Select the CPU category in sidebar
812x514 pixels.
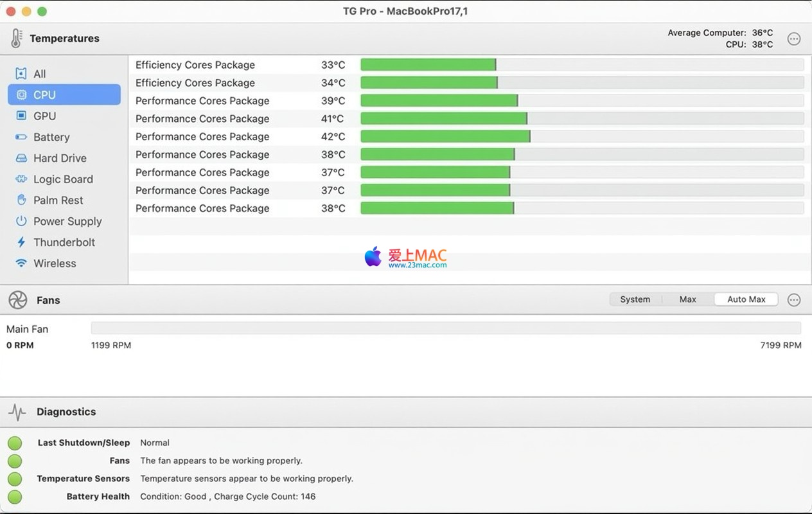click(x=44, y=94)
